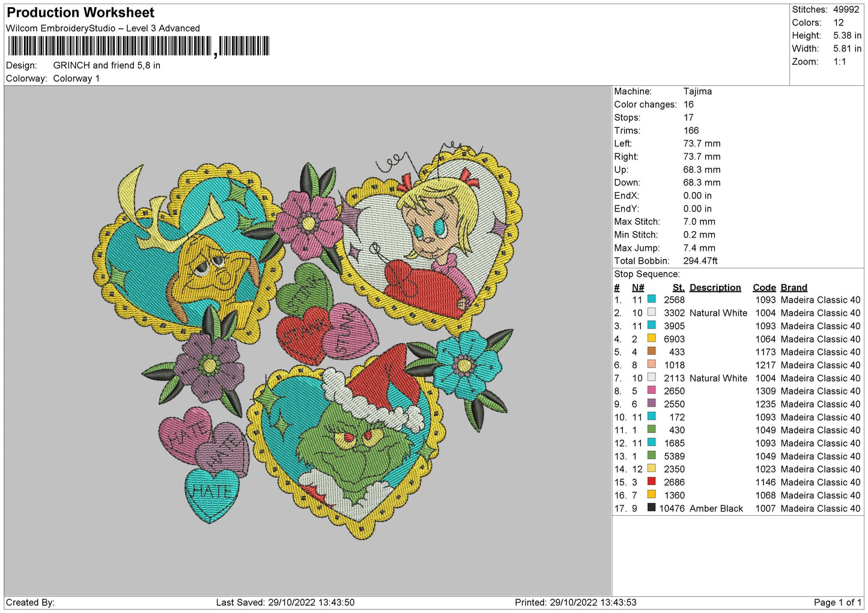Select the pink swatch in stop row 8
The width and height of the screenshot is (868, 613).
point(651,391)
